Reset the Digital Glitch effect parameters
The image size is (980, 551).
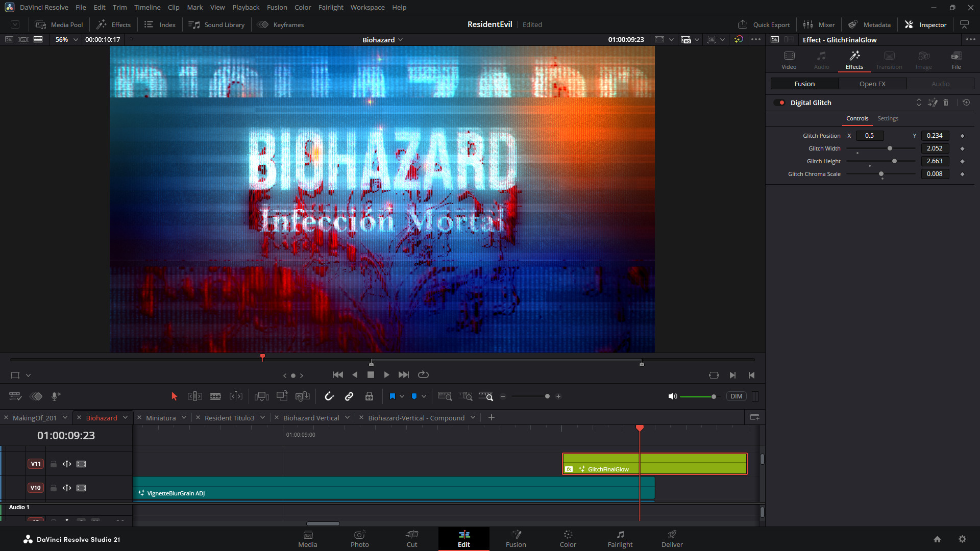click(x=966, y=103)
